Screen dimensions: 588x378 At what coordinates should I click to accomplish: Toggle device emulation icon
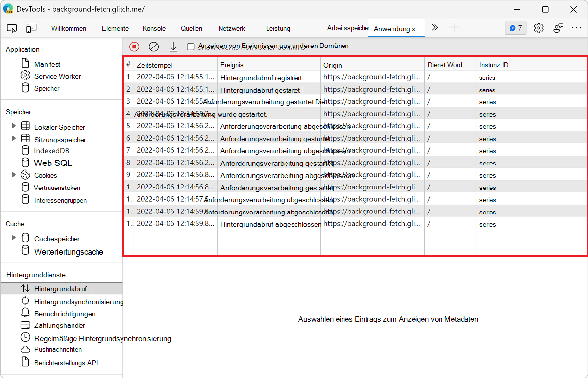tap(32, 28)
